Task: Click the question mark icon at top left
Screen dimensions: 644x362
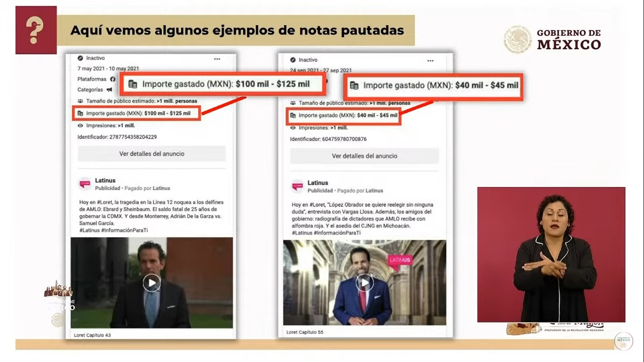Action: pos(36,30)
